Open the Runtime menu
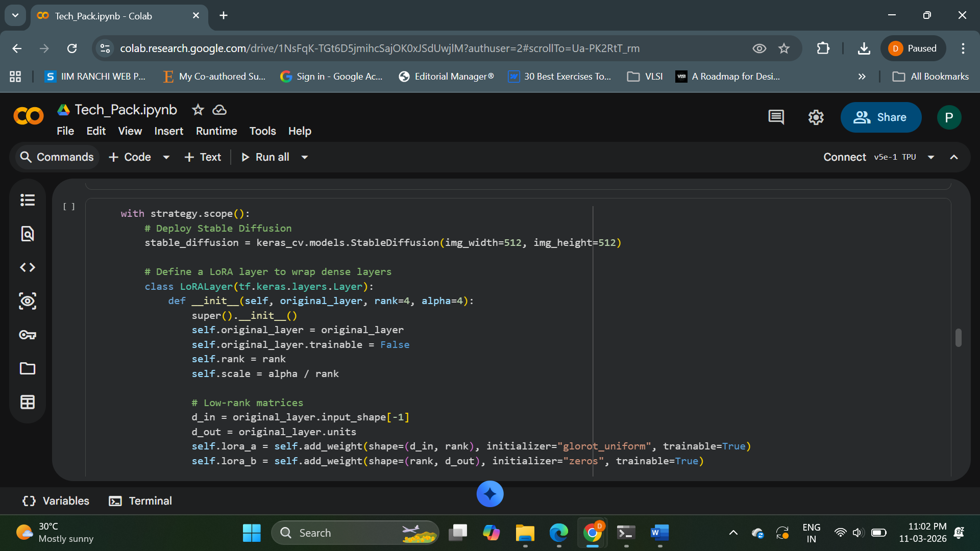Viewport: 980px width, 551px height. pyautogui.click(x=216, y=131)
